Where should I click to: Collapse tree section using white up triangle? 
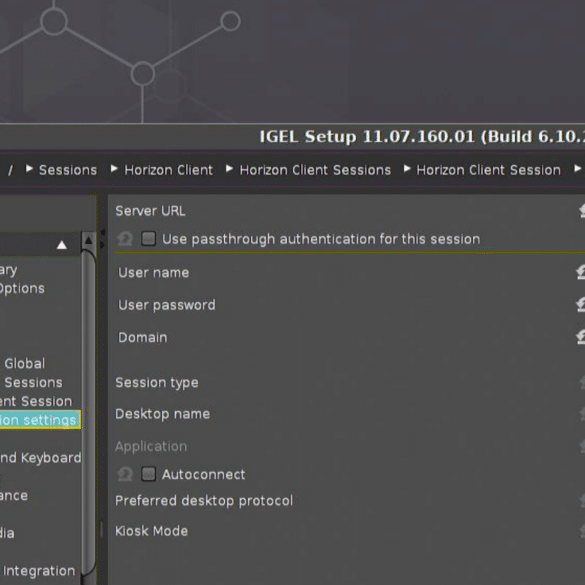tap(62, 245)
